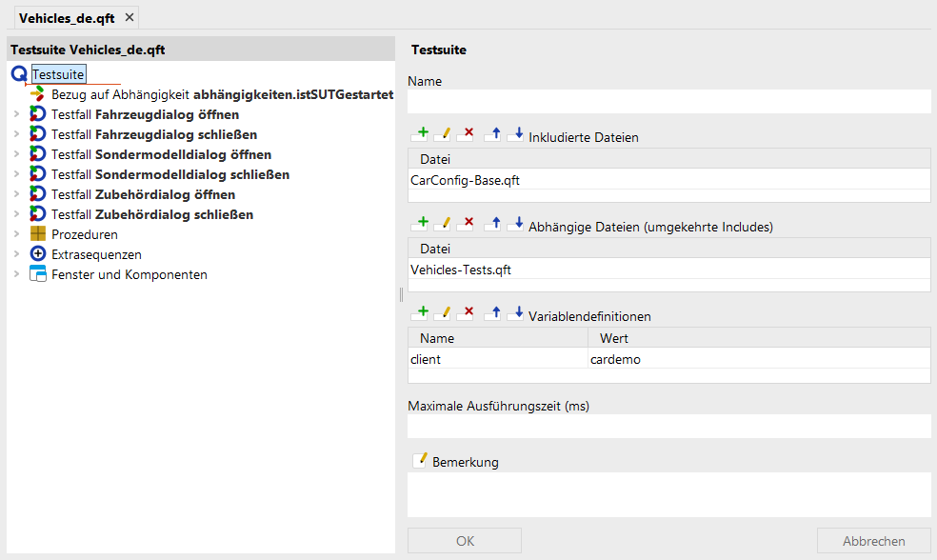Move Variablendefinitionen row down
Viewport: 937px width, 560px height.
[x=516, y=313]
